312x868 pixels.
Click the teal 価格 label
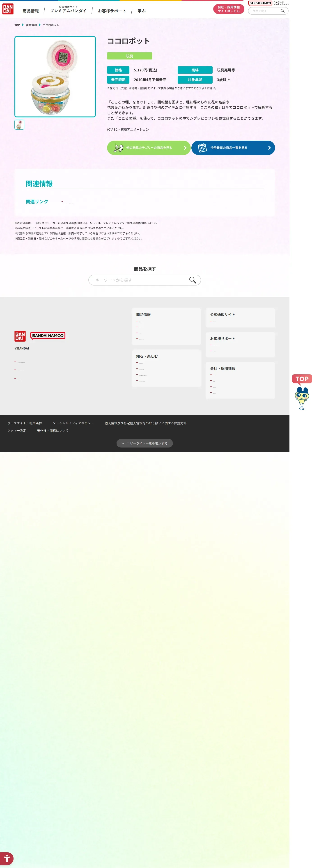point(118,70)
